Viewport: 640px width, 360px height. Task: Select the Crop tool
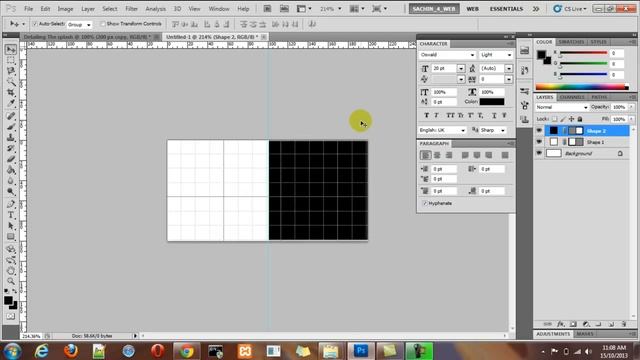tap(11, 93)
